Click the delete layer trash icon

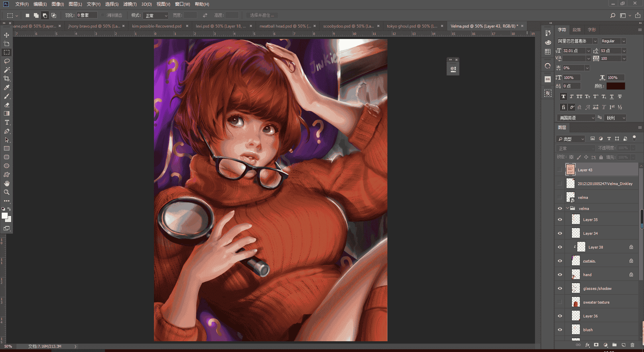(x=632, y=345)
